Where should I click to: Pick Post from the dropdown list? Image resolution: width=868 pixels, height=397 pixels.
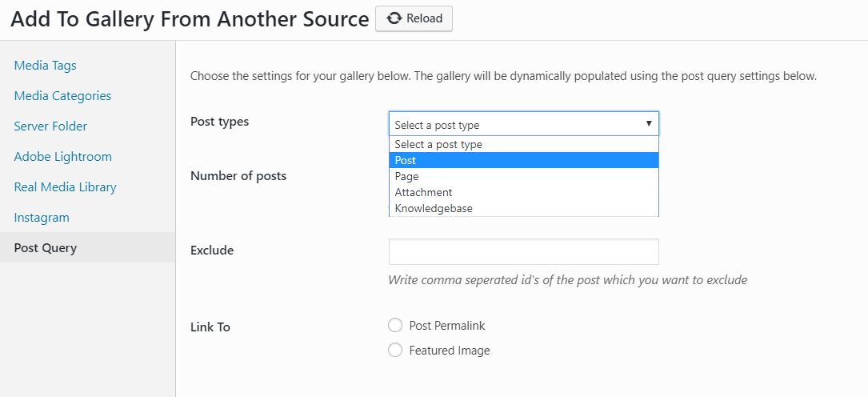pyautogui.click(x=524, y=161)
